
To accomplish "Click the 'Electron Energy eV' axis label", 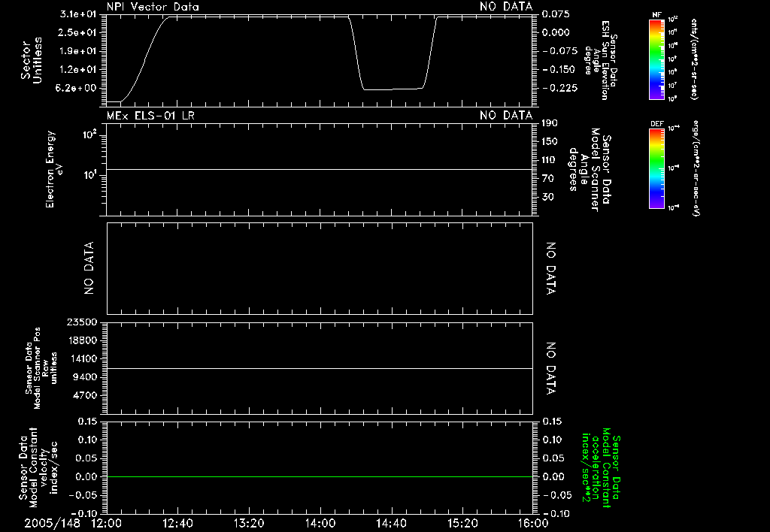I will pos(54,169).
